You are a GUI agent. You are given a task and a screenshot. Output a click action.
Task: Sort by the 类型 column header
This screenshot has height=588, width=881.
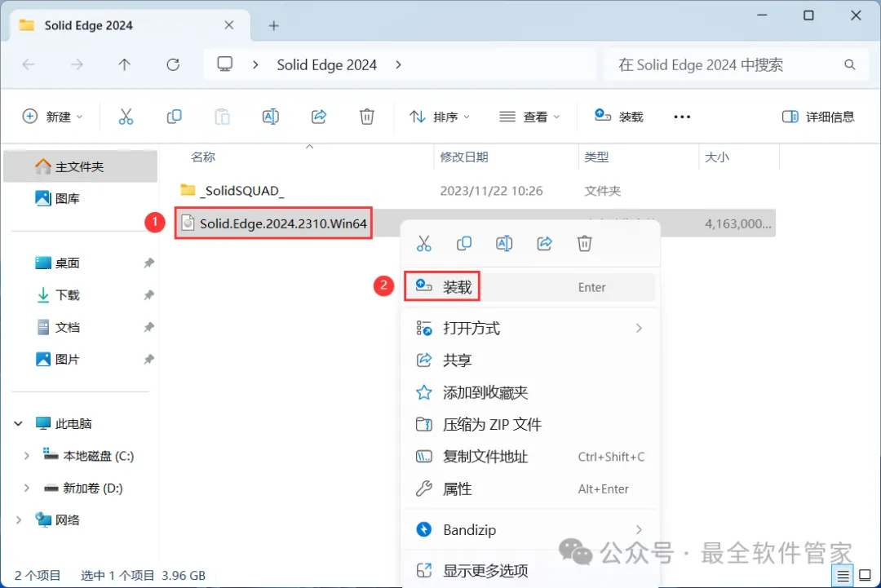[596, 157]
